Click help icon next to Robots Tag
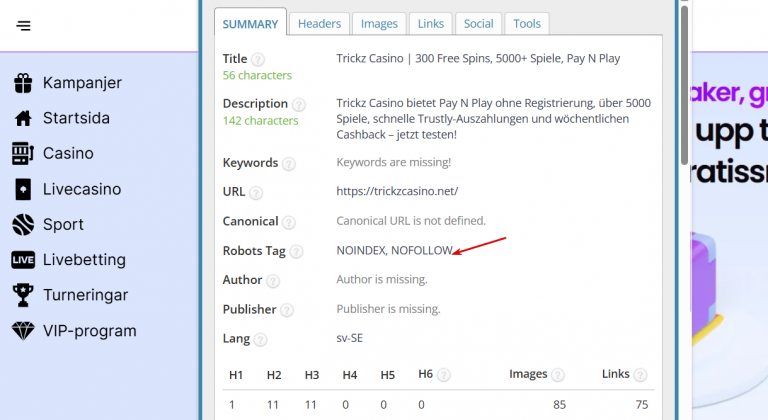 [x=296, y=251]
